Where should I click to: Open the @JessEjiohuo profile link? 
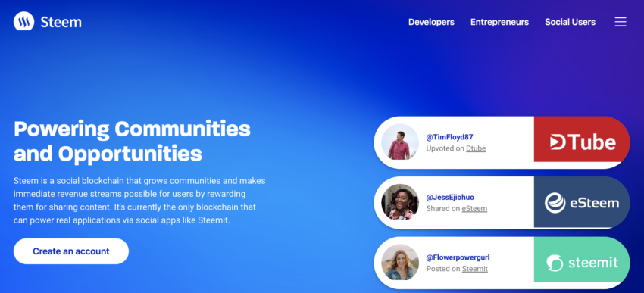450,198
